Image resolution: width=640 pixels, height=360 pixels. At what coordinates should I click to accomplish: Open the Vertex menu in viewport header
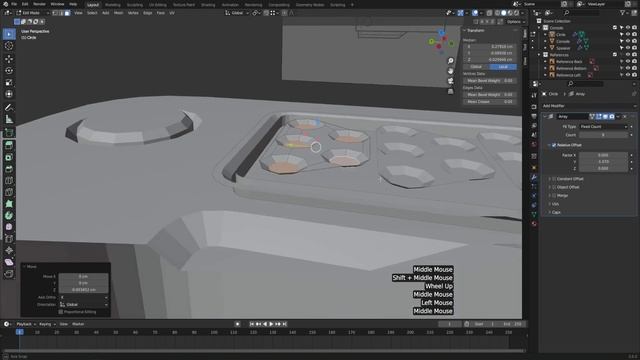(133, 13)
